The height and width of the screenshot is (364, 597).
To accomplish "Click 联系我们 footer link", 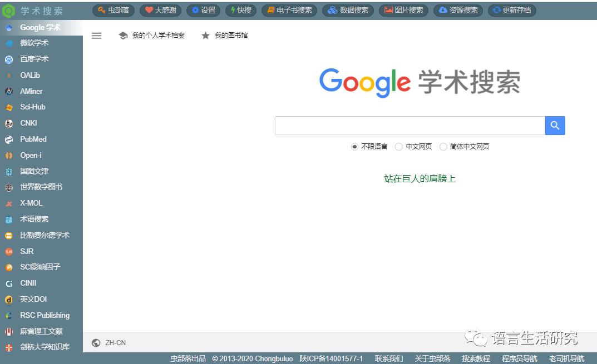I will 389,358.
